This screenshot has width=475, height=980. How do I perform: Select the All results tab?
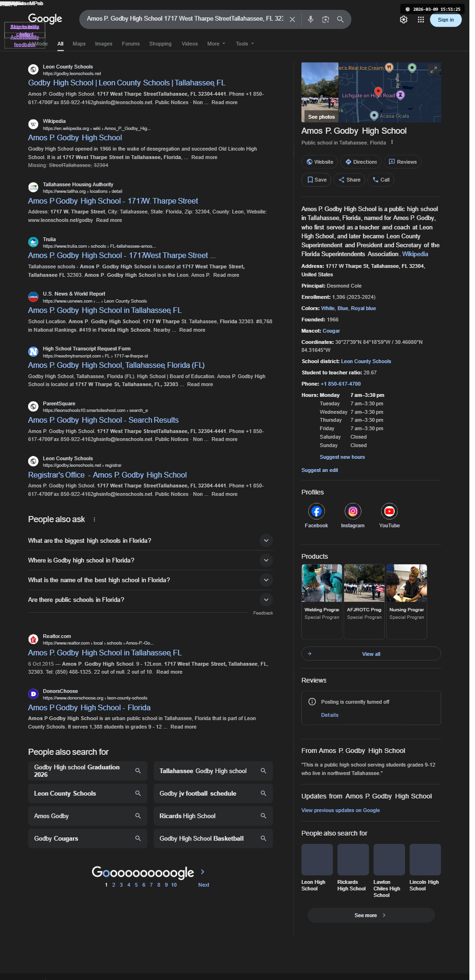[61, 44]
